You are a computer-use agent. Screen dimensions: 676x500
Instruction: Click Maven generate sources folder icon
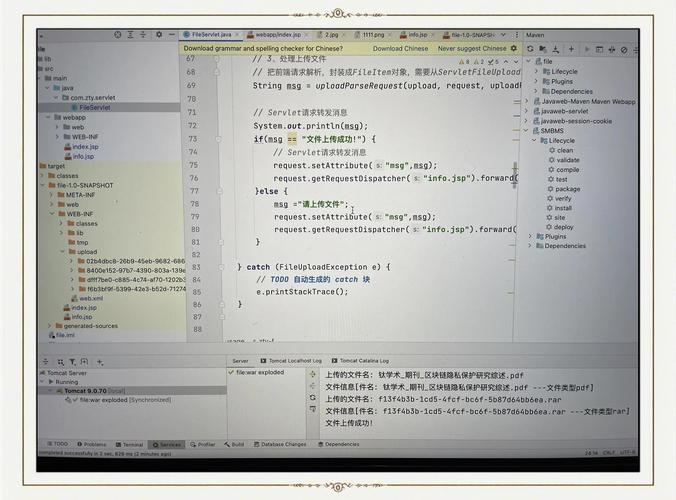(543, 49)
